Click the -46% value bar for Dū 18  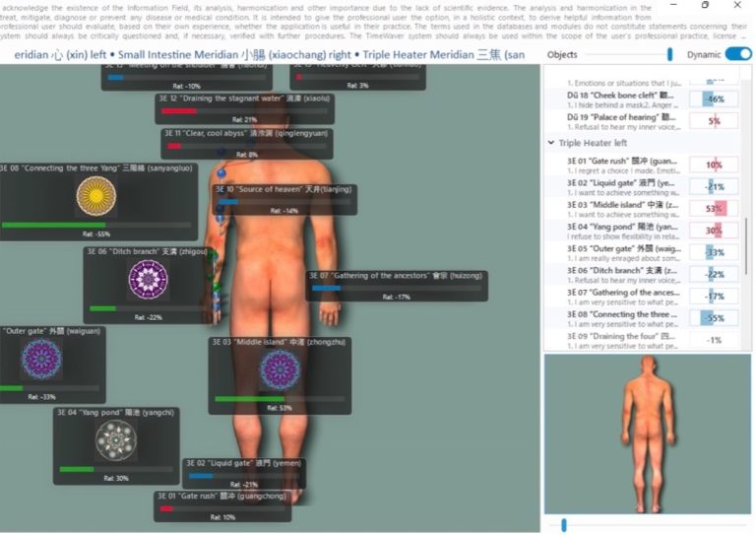[714, 99]
